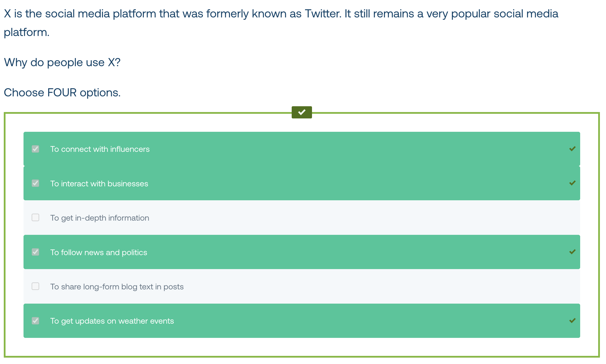The width and height of the screenshot is (606, 364).
Task: Toggle 'To follow news and politics' checkbox
Action: (x=35, y=252)
